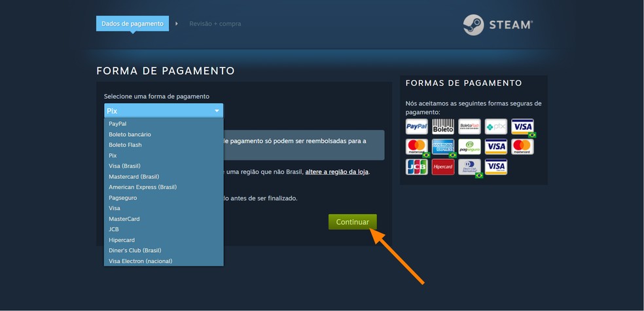Click the Visa Electron logo icon
This screenshot has height=311, width=644.
[495, 167]
